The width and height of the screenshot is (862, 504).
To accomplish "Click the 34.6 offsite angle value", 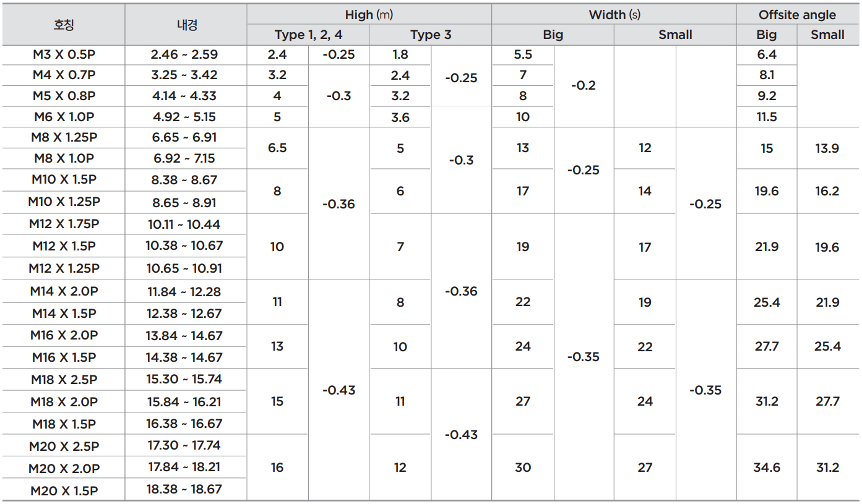I will coord(766,468).
